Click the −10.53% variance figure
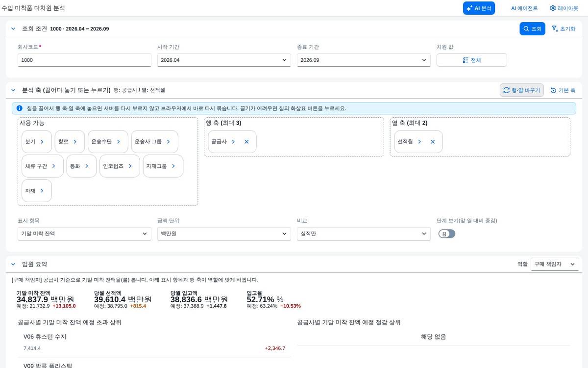The image size is (588, 368). click(291, 306)
